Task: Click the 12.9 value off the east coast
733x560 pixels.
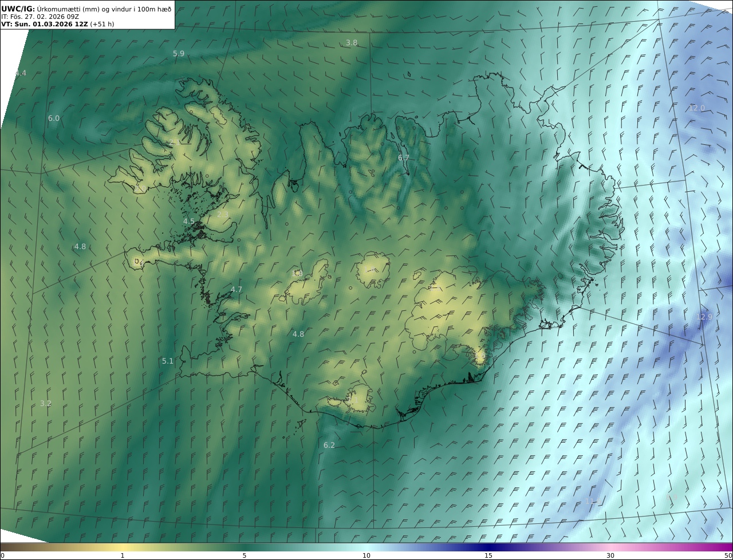Action: (704, 317)
